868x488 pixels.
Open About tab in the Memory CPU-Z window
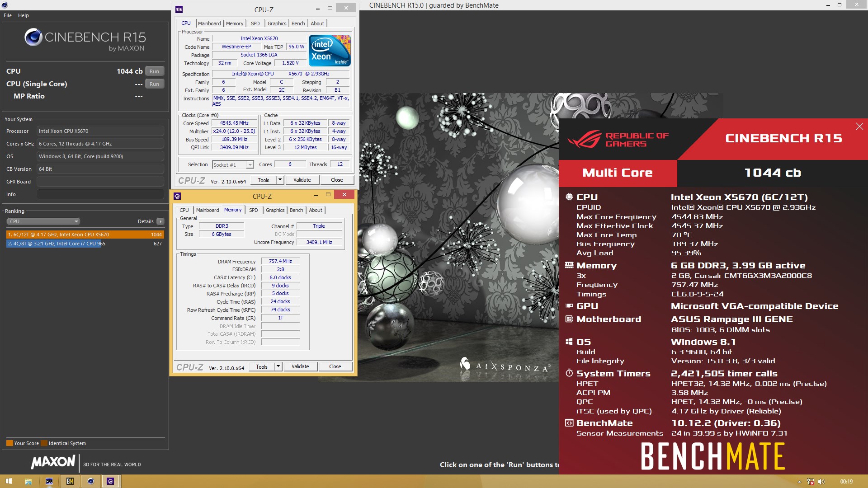pos(316,210)
